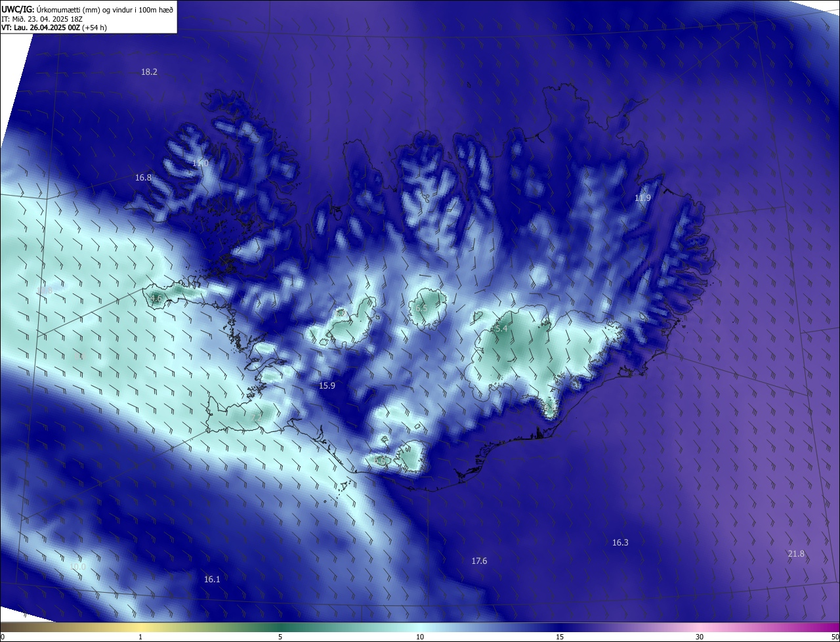Click the colorbar tick label 1
Screen dimensions: 840x642
click(140, 637)
